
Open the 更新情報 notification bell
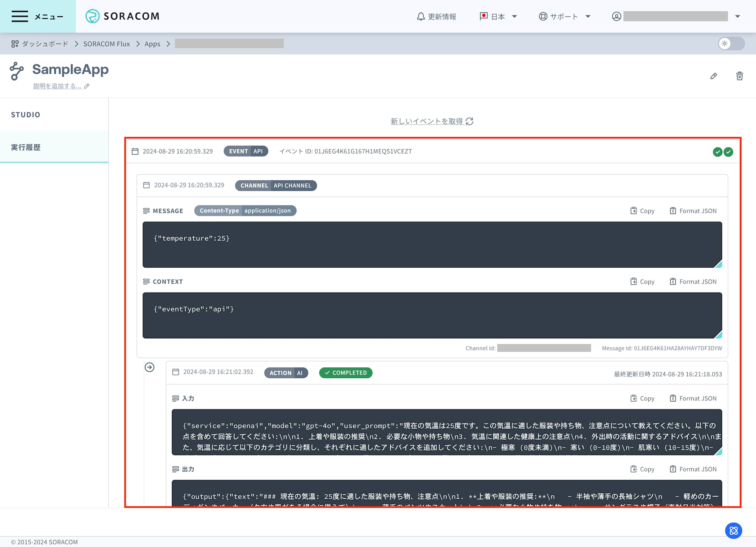436,17
